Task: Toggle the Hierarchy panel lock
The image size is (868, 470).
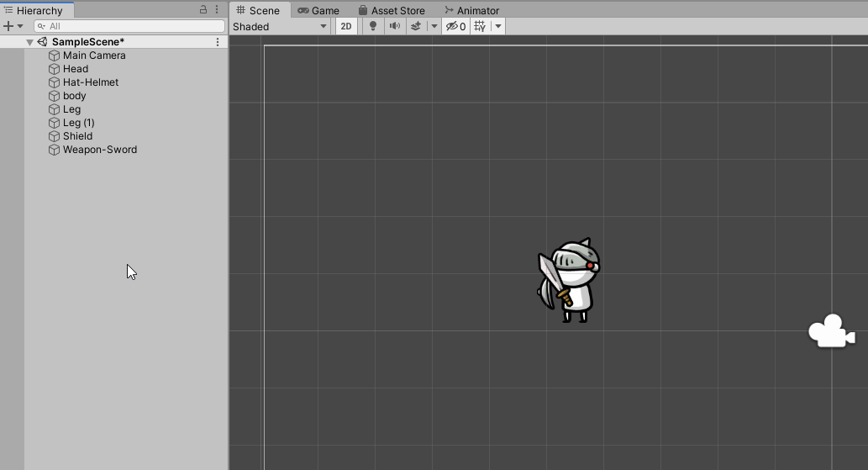Action: 203,9
